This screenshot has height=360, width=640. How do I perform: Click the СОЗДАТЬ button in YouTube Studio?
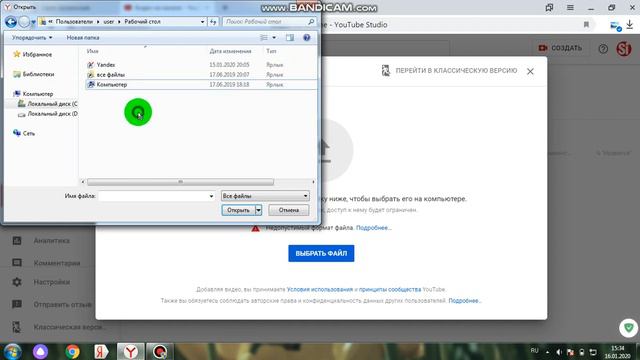coord(560,48)
